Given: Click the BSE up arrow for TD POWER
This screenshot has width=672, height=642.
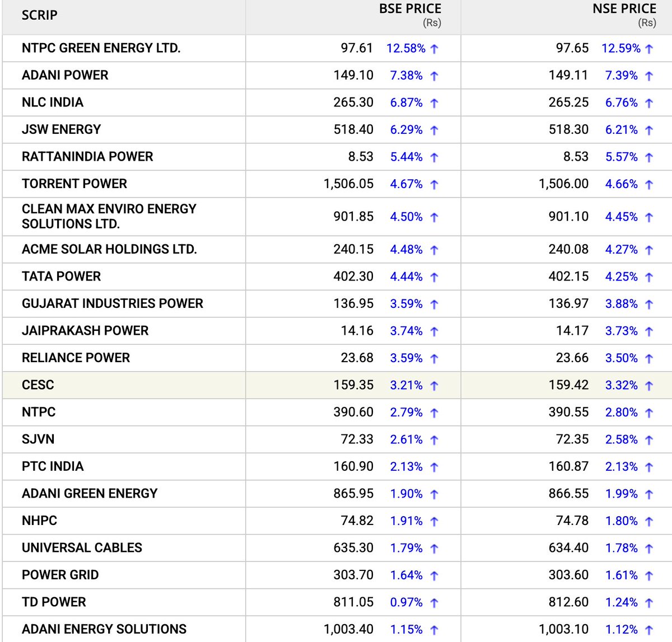Looking at the screenshot, I should point(434,603).
